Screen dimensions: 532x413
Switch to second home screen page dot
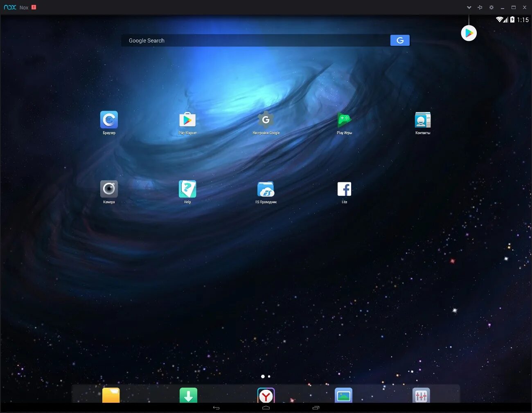[x=269, y=376]
